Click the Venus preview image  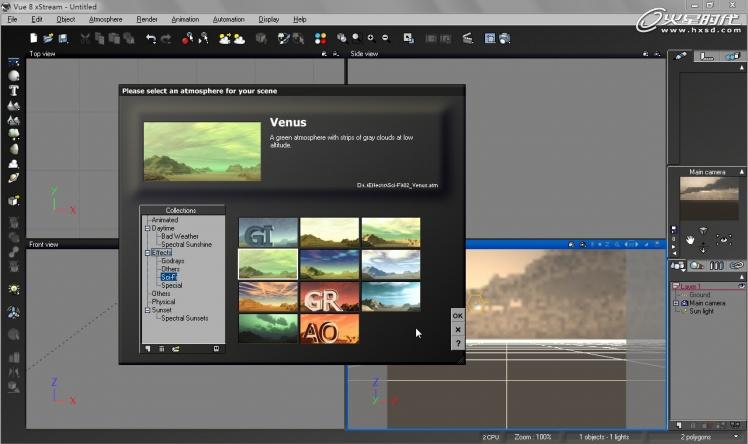202,151
